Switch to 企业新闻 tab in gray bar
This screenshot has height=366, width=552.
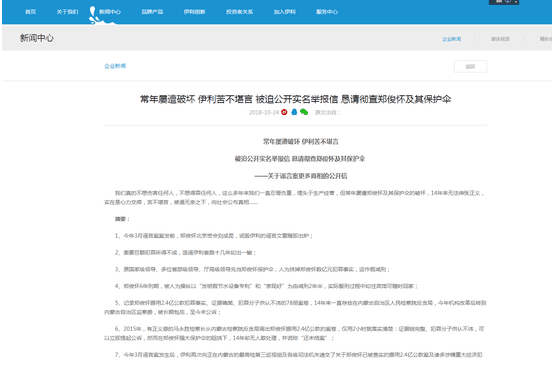(x=452, y=39)
